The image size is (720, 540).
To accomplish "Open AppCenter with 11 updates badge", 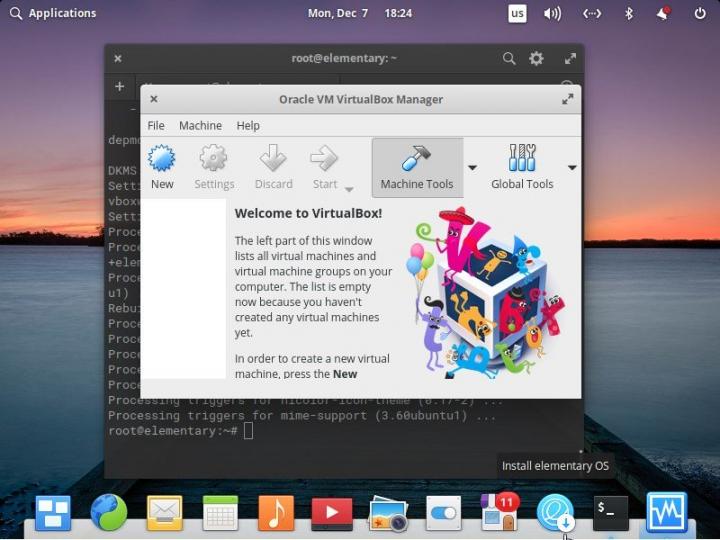I will (498, 512).
